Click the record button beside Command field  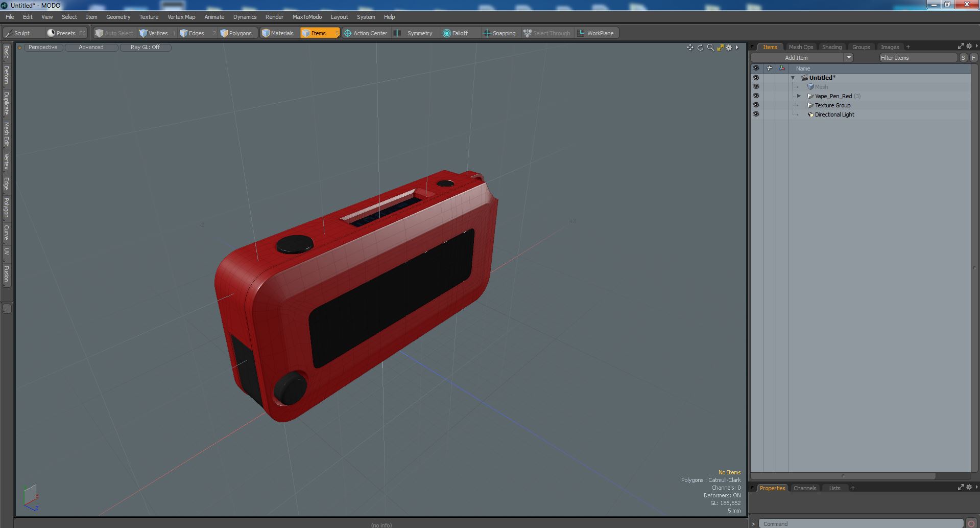tap(971, 523)
